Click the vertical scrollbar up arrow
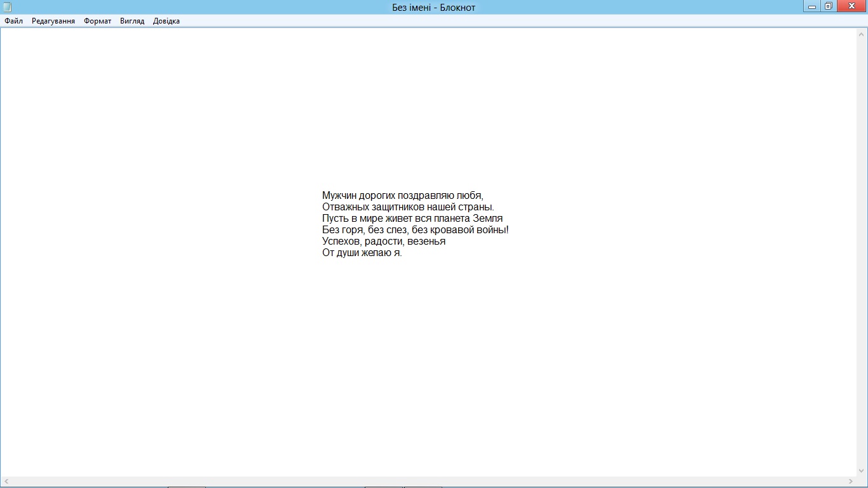The height and width of the screenshot is (488, 868). [x=862, y=34]
